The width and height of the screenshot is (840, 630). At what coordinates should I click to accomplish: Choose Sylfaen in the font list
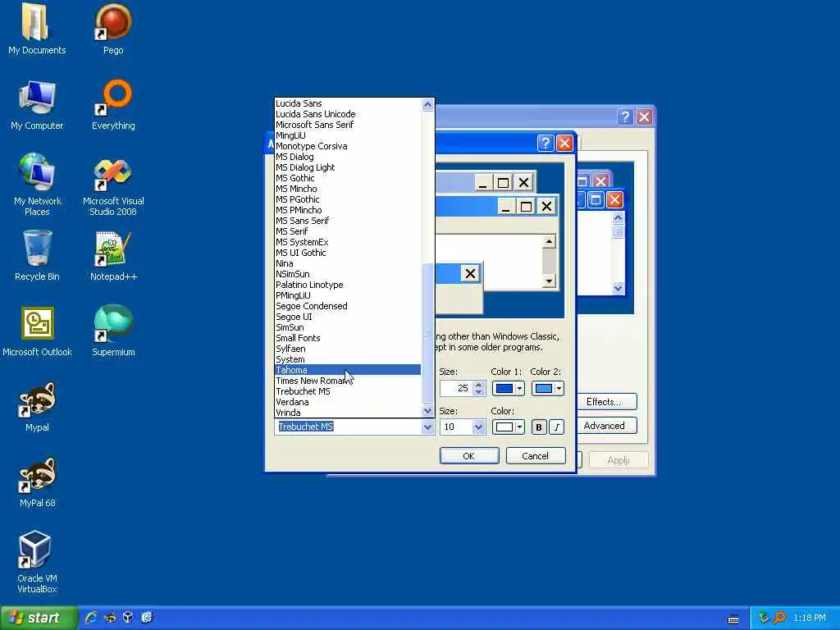[348, 349]
